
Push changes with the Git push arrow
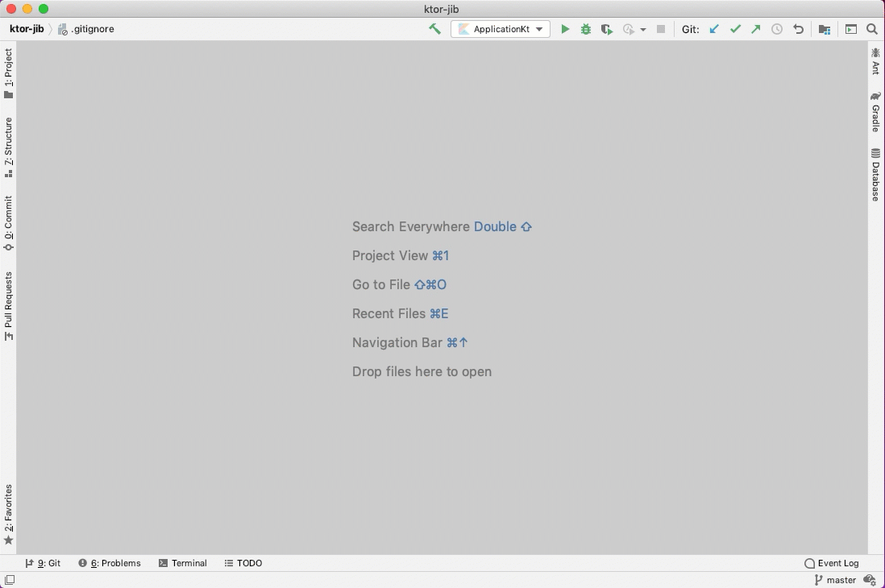tap(756, 29)
